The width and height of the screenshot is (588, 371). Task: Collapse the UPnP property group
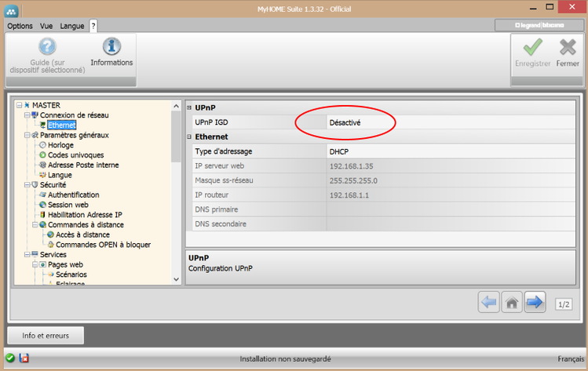coord(189,108)
